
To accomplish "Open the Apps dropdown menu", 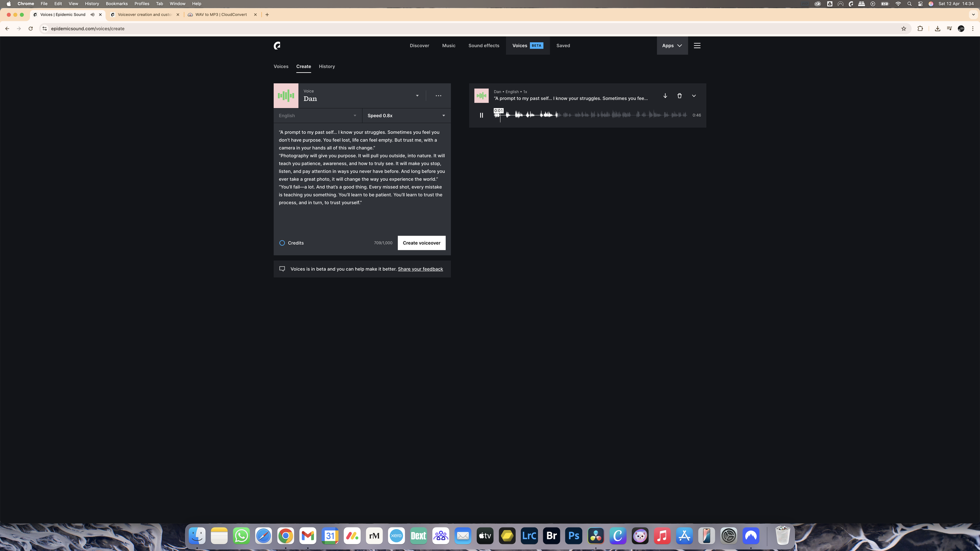I will 672,46.
